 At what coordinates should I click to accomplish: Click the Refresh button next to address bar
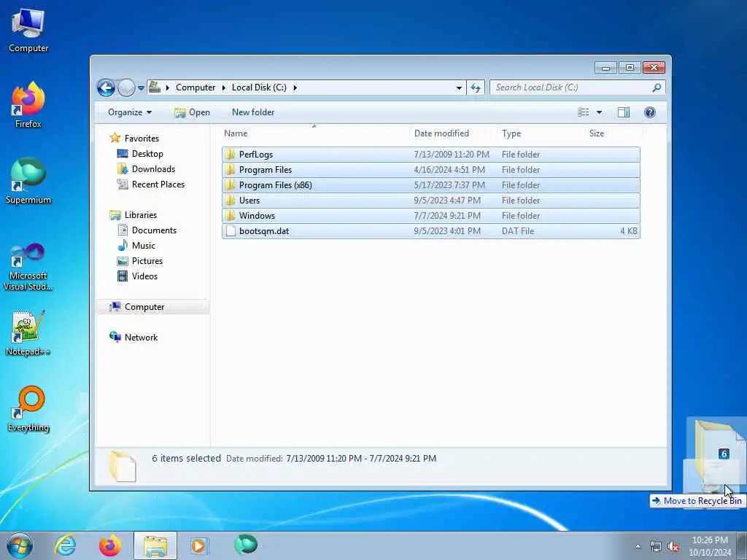click(x=476, y=87)
